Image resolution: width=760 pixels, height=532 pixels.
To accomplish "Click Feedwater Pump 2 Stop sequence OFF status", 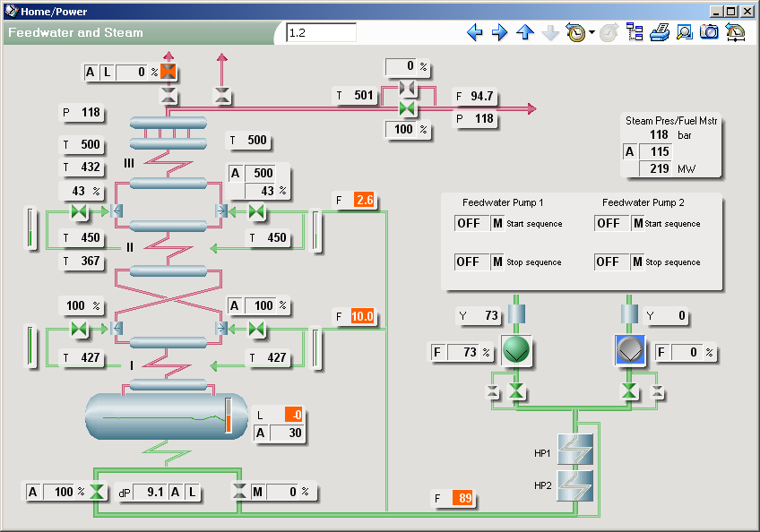I will (x=611, y=262).
